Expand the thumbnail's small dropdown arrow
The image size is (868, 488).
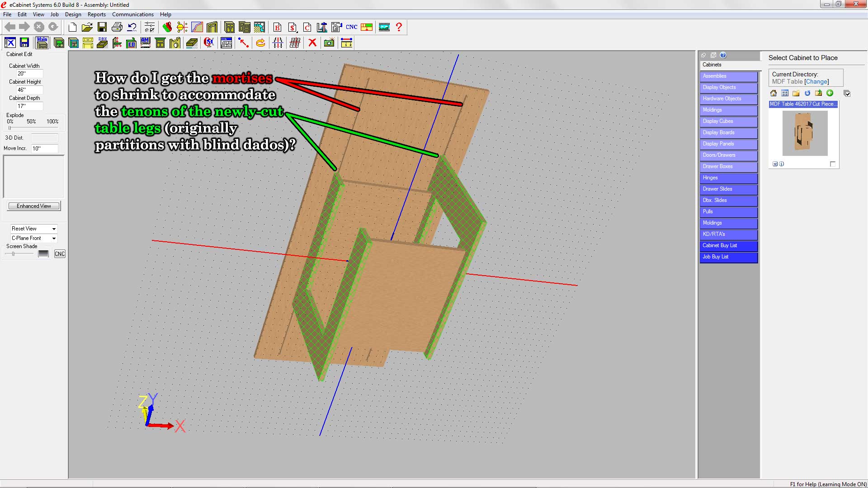coord(775,164)
